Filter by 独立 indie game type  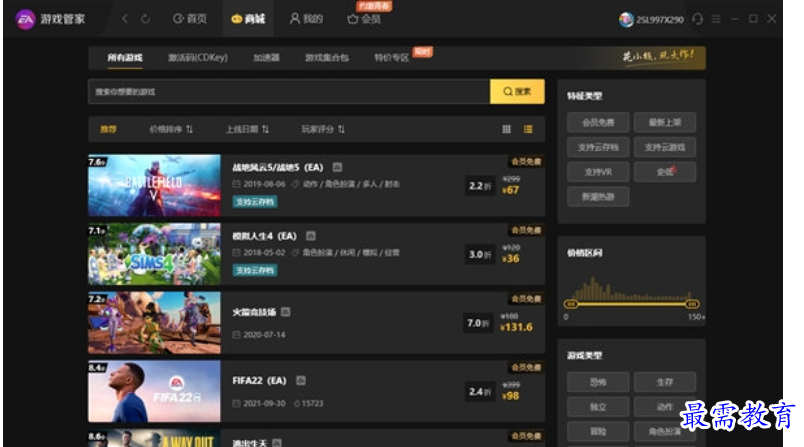[598, 407]
